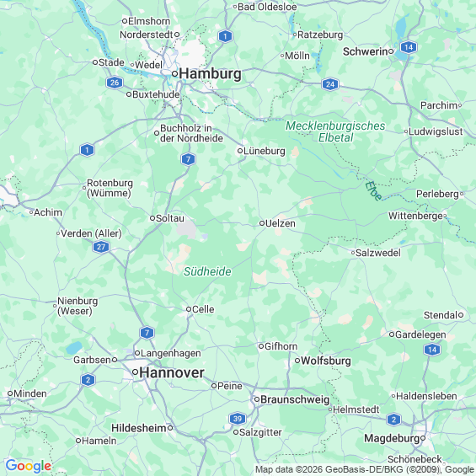This screenshot has width=476, height=476.
Task: Select the Mecklenburgisches Elbetal label
Action: pyautogui.click(x=335, y=131)
